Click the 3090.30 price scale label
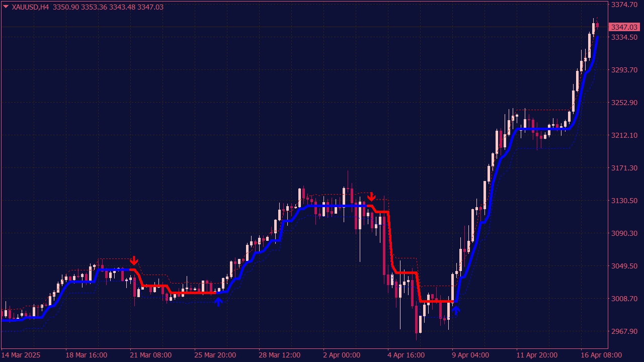The image size is (644, 362). [x=624, y=233]
